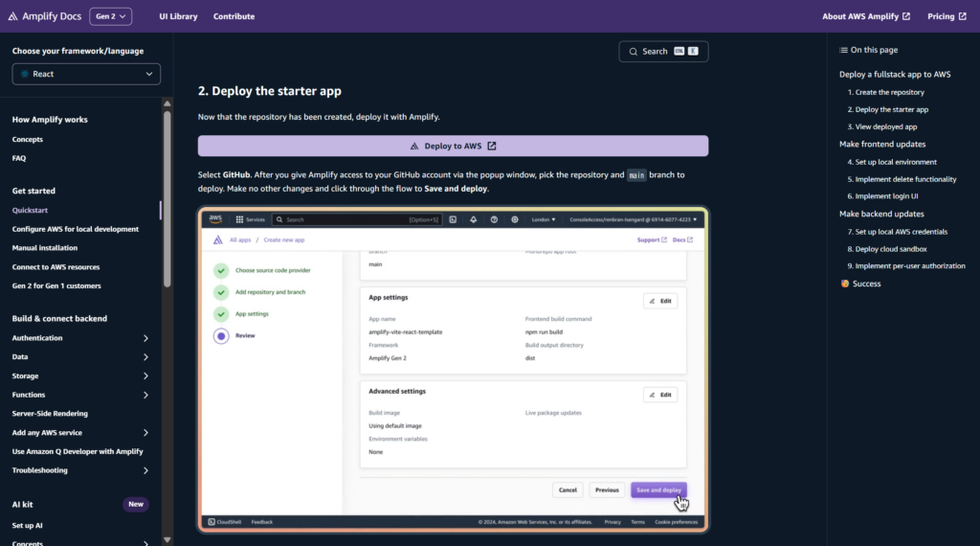Click external link icon next to About AWS Amplify
This screenshot has height=546, width=980.
tap(906, 16)
